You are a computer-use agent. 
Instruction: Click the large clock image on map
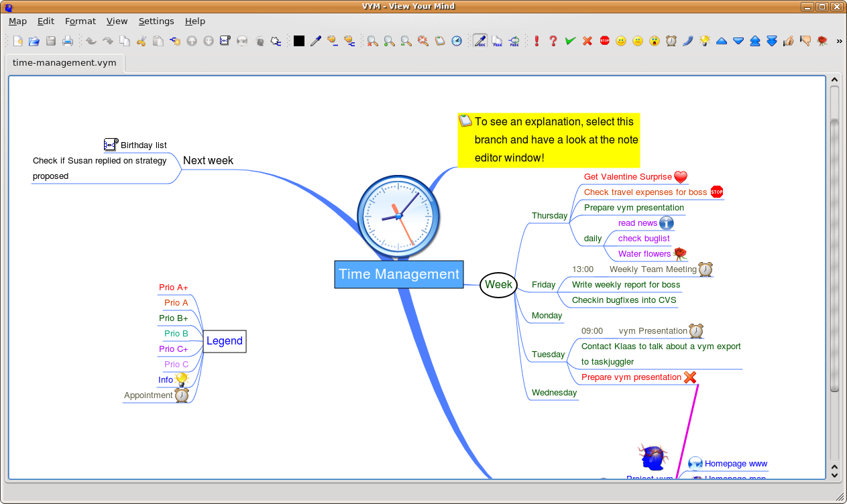[x=398, y=216]
